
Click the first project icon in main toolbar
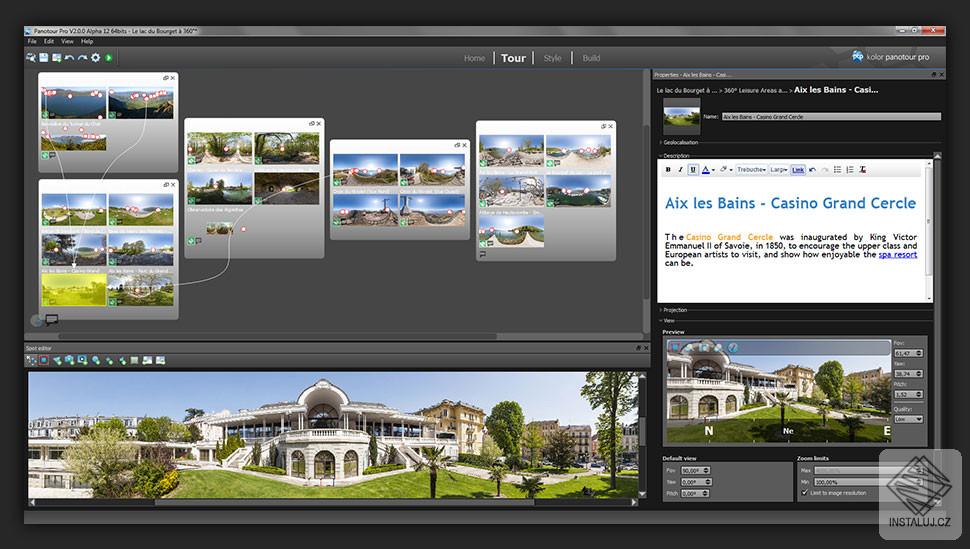(x=31, y=58)
